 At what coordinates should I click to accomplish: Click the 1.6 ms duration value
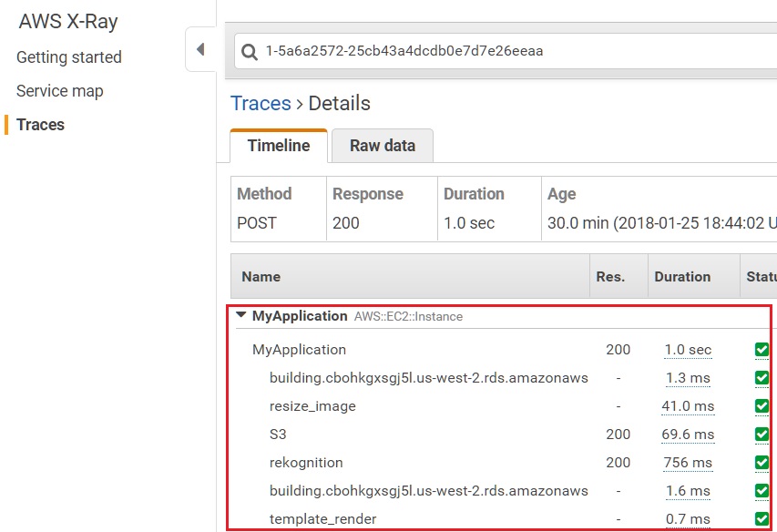(688, 491)
